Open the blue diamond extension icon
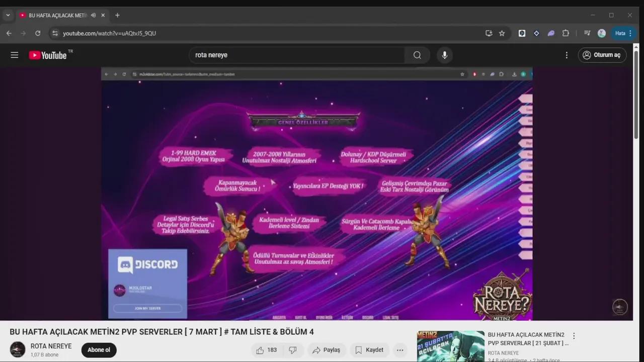The height and width of the screenshot is (362, 644). (536, 33)
